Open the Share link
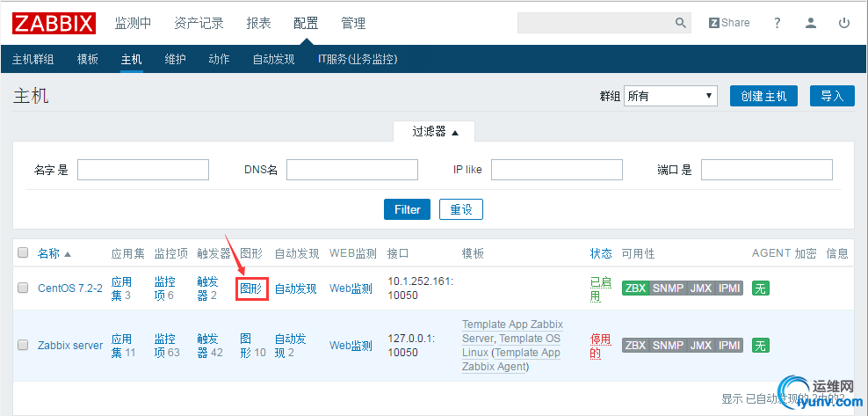Viewport: 868px width, 416px height. point(729,23)
